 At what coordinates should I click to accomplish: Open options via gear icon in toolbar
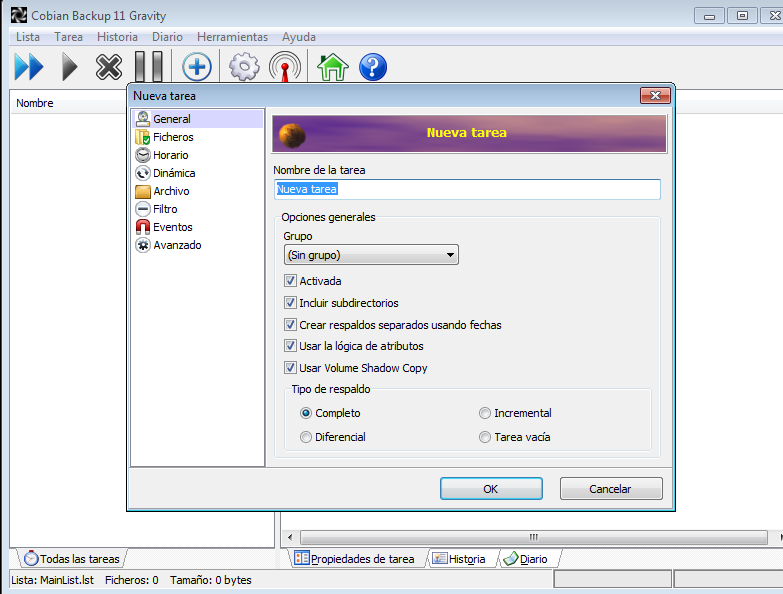pos(244,66)
